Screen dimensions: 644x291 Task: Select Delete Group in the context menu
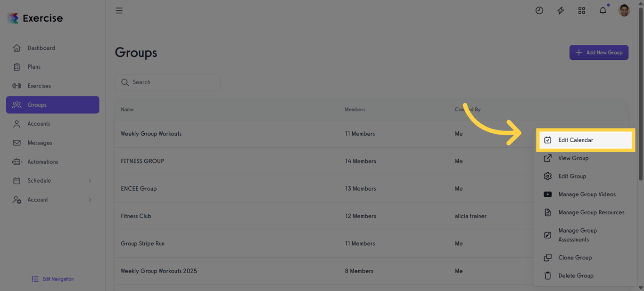click(x=576, y=275)
